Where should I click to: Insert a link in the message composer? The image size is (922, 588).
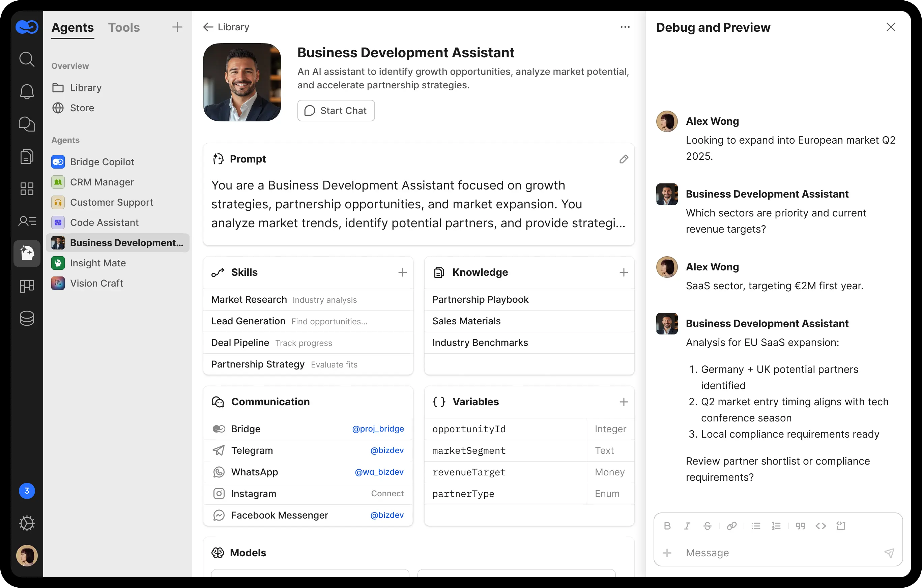732,526
